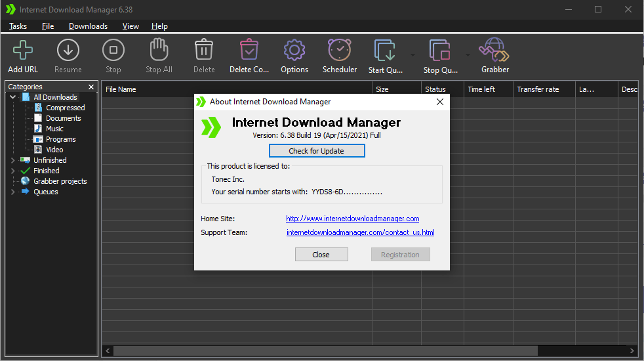Maximize the Internet Download Manager window
Viewport: 644px width, 361px height.
pos(598,9)
